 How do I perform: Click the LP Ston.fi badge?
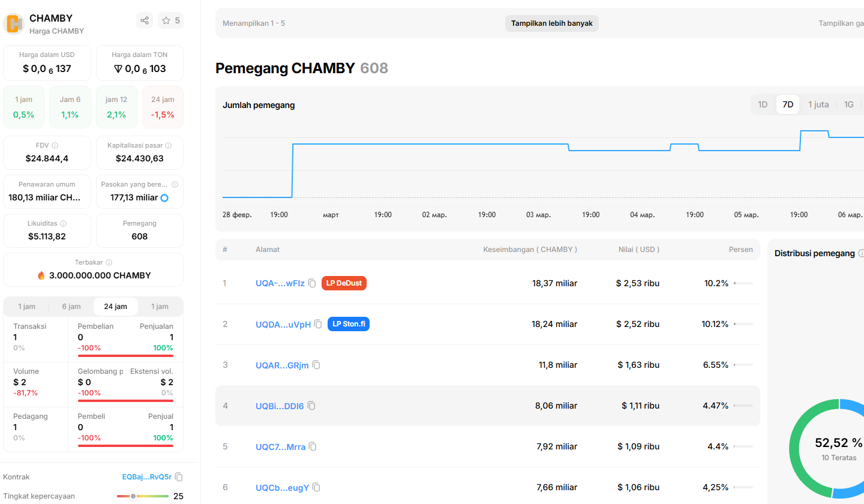coord(348,324)
